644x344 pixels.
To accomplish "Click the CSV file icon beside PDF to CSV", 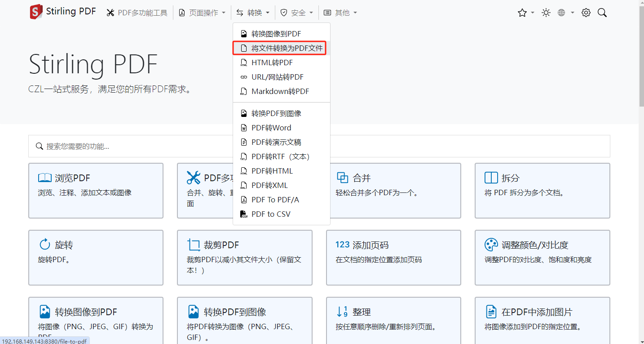I will tap(244, 214).
